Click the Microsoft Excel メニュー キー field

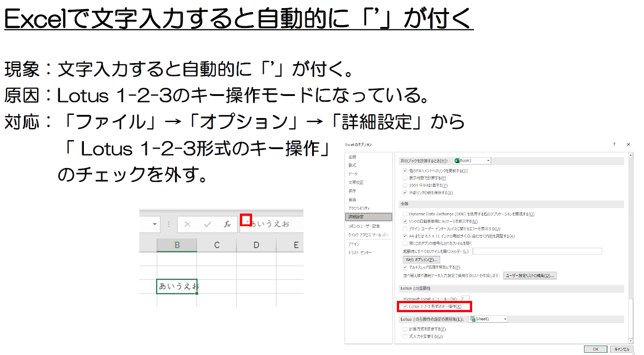(465, 299)
